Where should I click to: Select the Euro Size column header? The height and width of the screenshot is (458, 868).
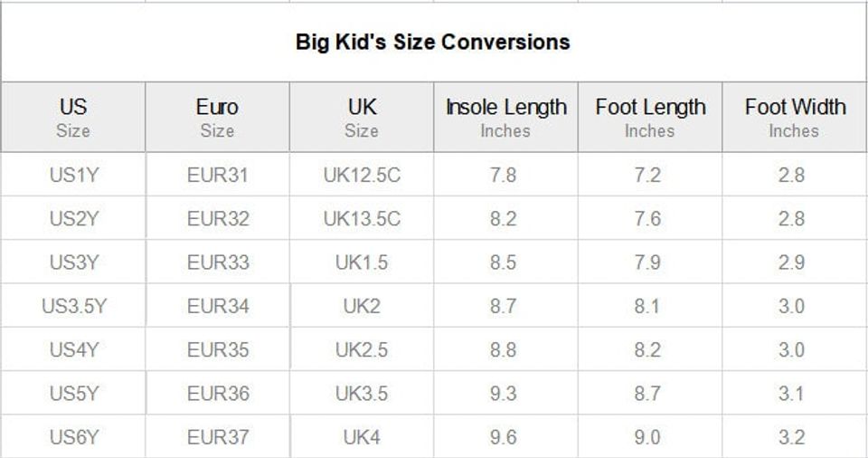[217, 118]
